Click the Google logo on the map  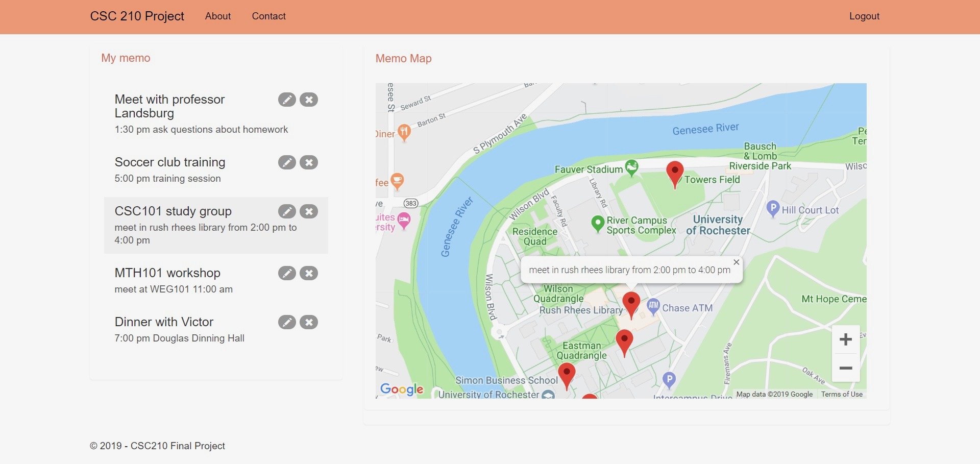tap(402, 389)
